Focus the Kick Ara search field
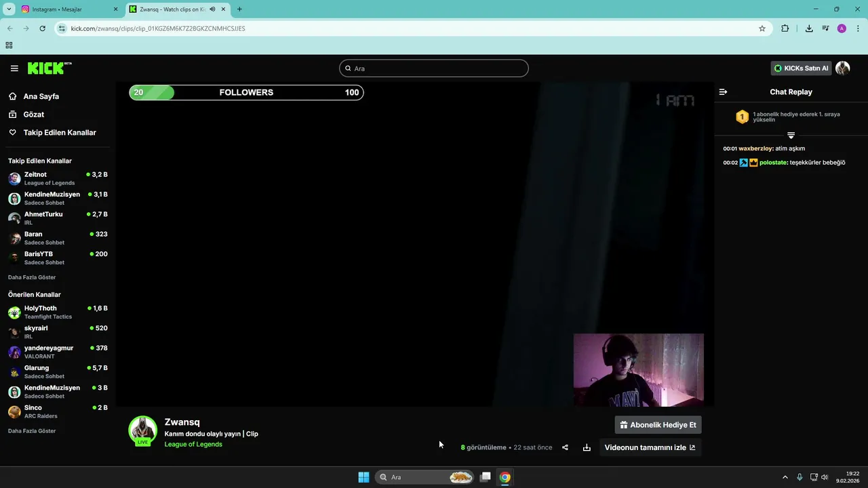Screen dimensions: 868x488 (x=433, y=68)
